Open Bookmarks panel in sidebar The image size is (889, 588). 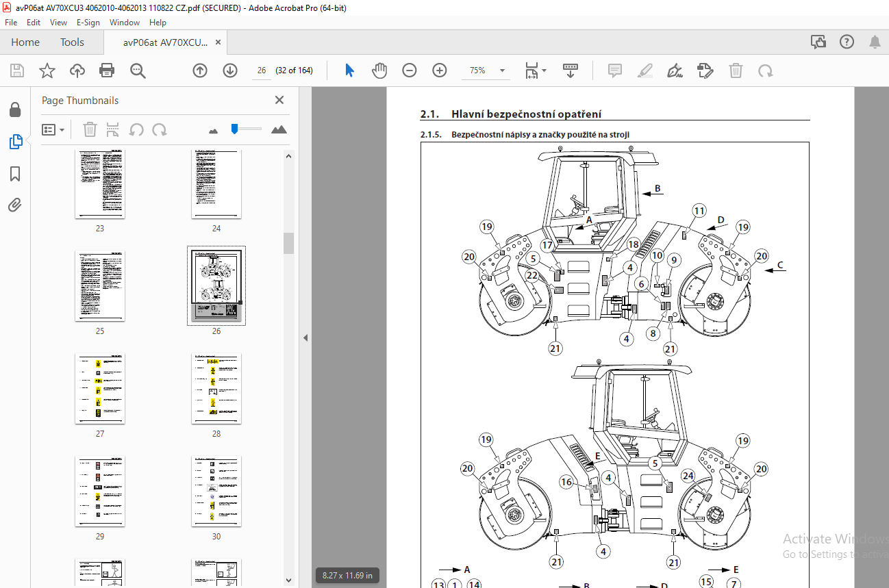pos(15,174)
